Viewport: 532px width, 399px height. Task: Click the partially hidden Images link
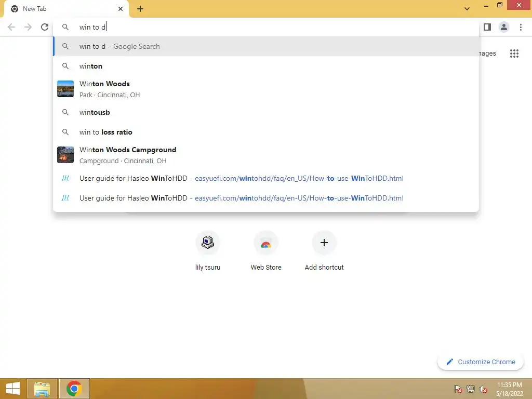pos(487,54)
